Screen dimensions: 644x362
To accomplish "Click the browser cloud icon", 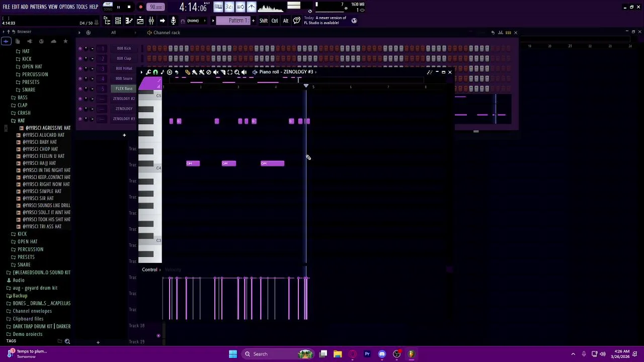I will 53,41.
